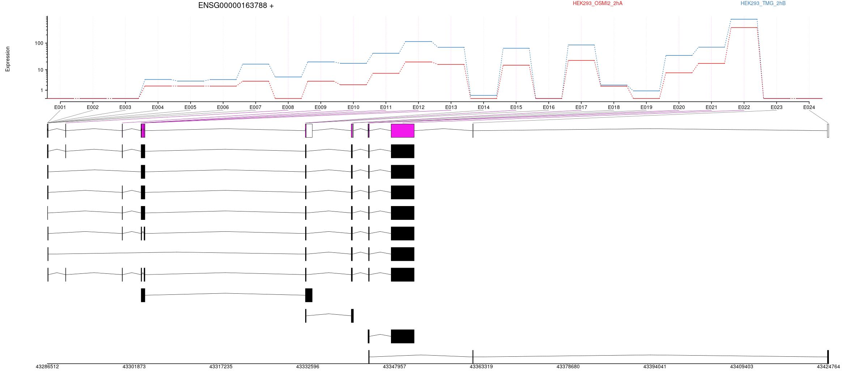The width and height of the screenshot is (868, 373).
Task: Select the HEK293_TMG_2hB legend label
Action: point(763,3)
